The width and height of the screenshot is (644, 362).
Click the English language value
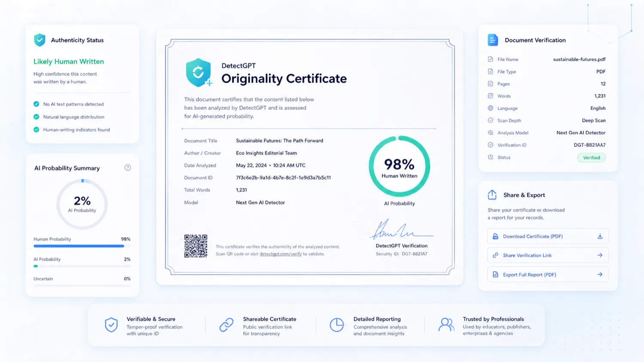click(598, 108)
